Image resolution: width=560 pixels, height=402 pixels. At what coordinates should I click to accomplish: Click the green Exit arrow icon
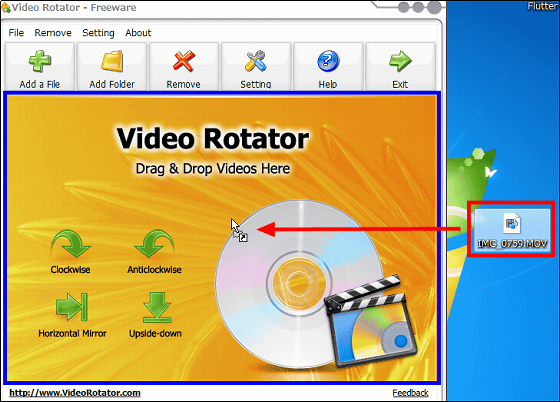[x=400, y=61]
